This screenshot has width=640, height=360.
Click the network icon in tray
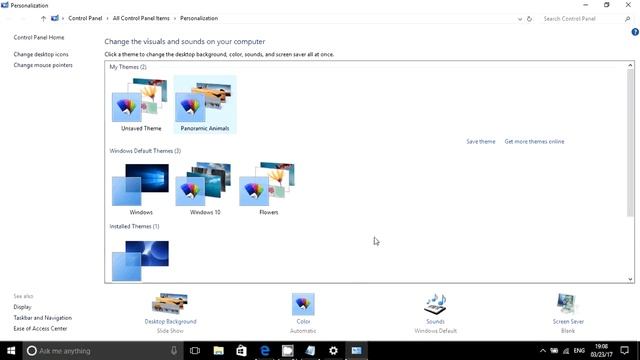pyautogui.click(x=566, y=351)
